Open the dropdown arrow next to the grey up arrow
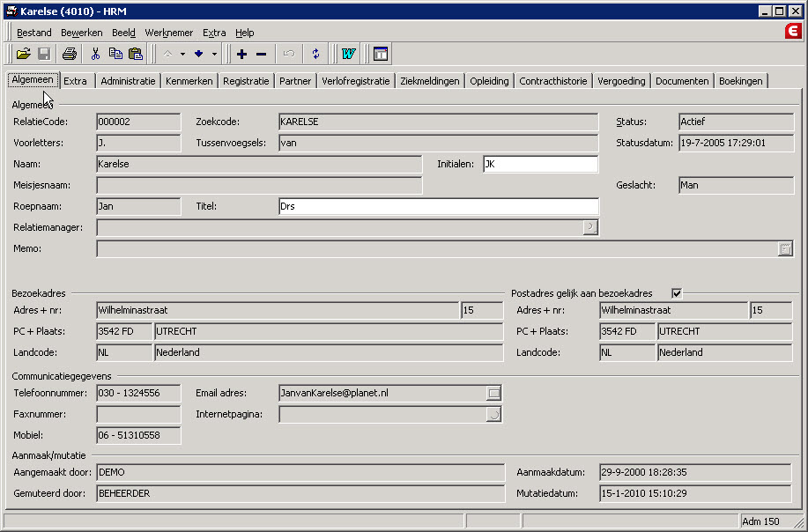Screen dimensions: 808x532 (x=182, y=54)
